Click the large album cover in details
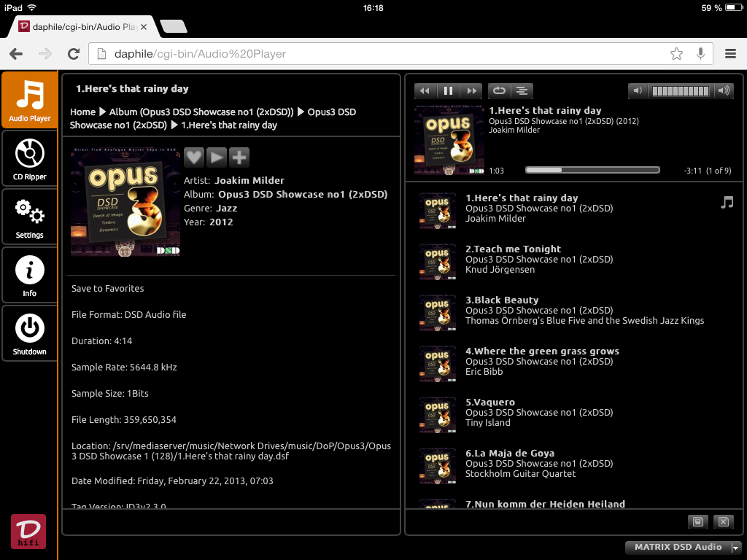The width and height of the screenshot is (747, 560). (x=125, y=202)
